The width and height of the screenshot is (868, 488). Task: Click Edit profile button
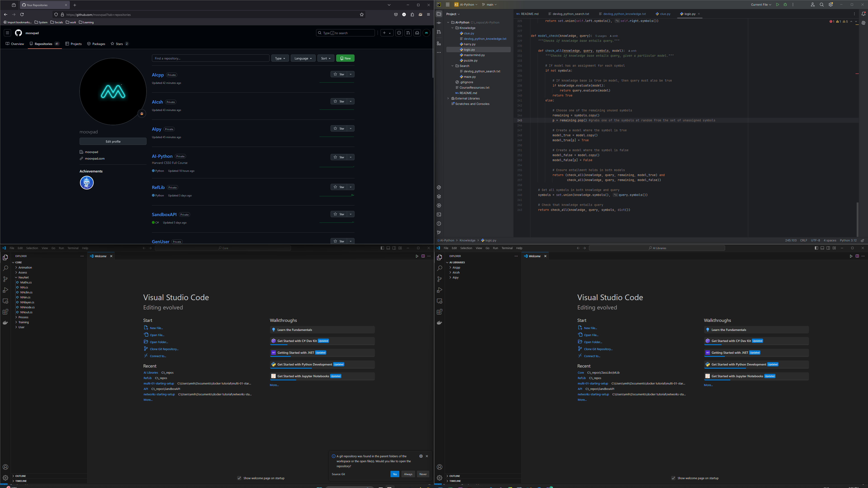pyautogui.click(x=113, y=141)
